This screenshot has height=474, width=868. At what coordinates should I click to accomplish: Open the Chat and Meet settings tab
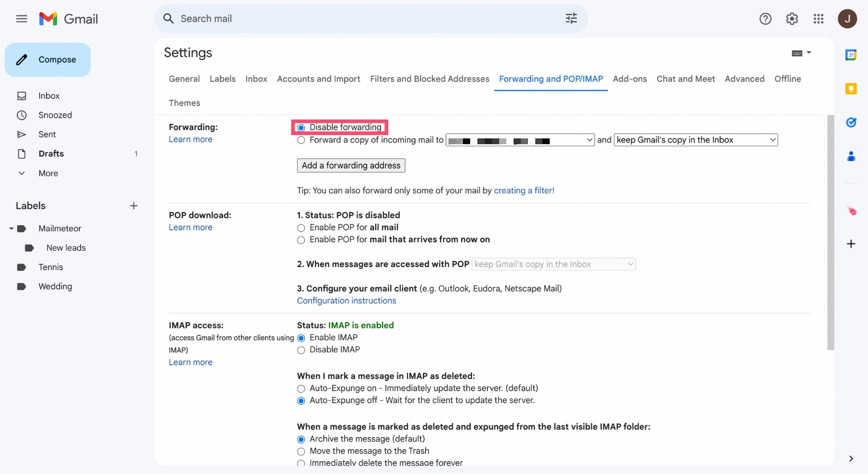(x=686, y=79)
